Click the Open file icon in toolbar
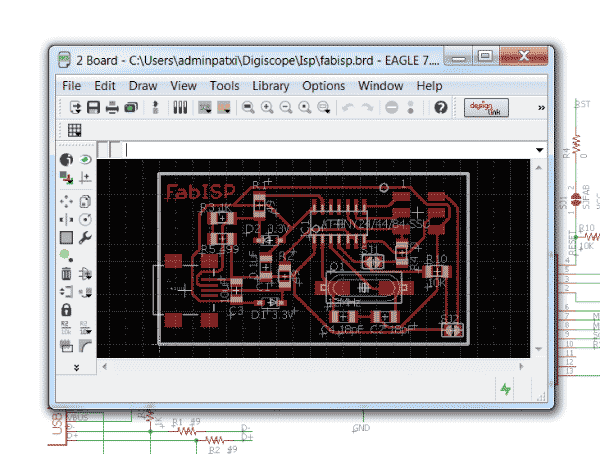Screen dimensions: 600x454 point(75,108)
